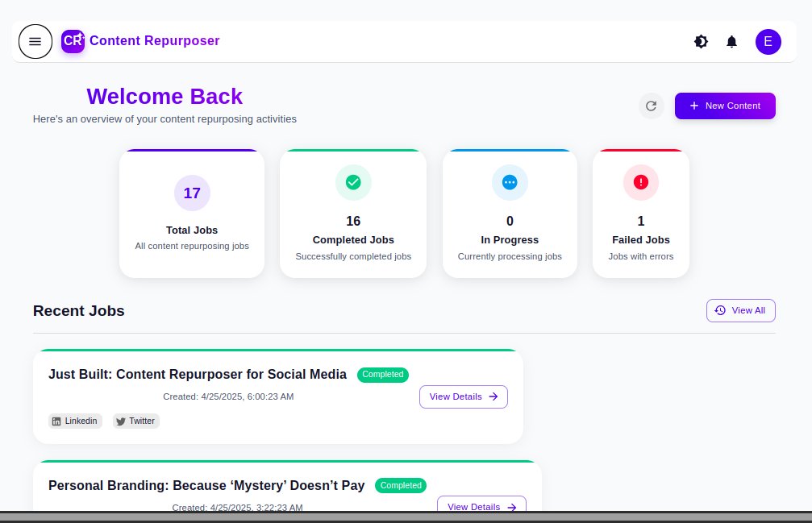This screenshot has width=812, height=523.
Task: Select the Completed Jobs label
Action: [x=353, y=240]
